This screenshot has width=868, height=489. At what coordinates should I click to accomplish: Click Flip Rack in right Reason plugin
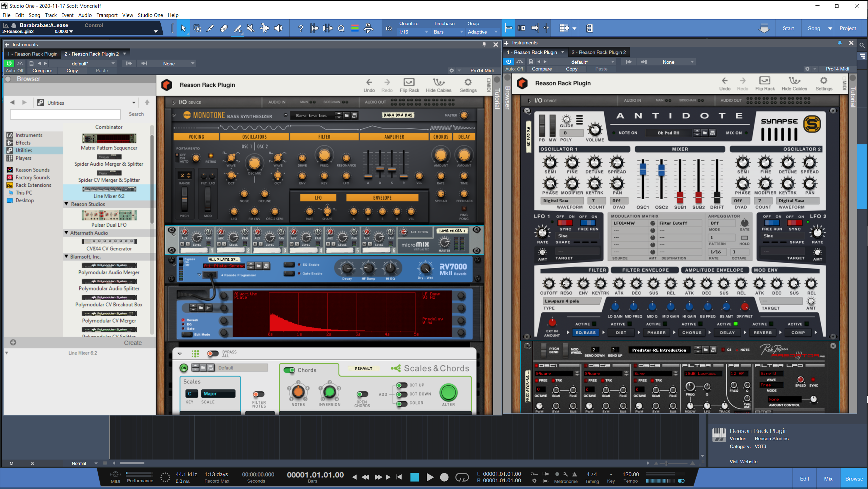tap(765, 84)
